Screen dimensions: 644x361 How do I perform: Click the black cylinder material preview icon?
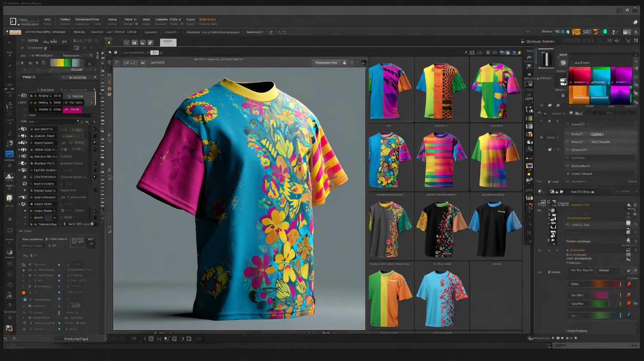[545, 58]
